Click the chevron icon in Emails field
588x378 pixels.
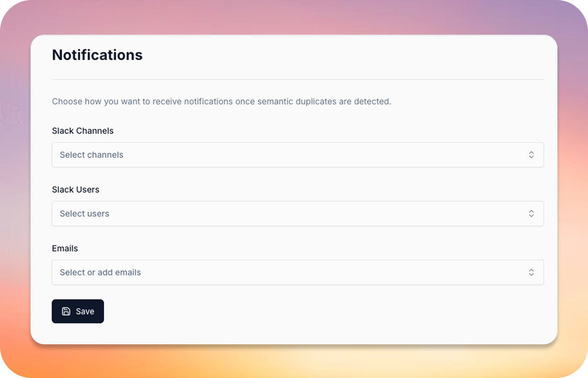[x=531, y=272]
